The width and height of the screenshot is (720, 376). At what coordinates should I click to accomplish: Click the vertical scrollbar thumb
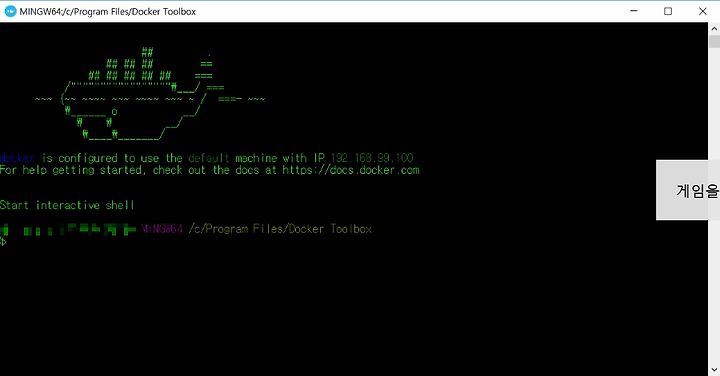pos(714,41)
